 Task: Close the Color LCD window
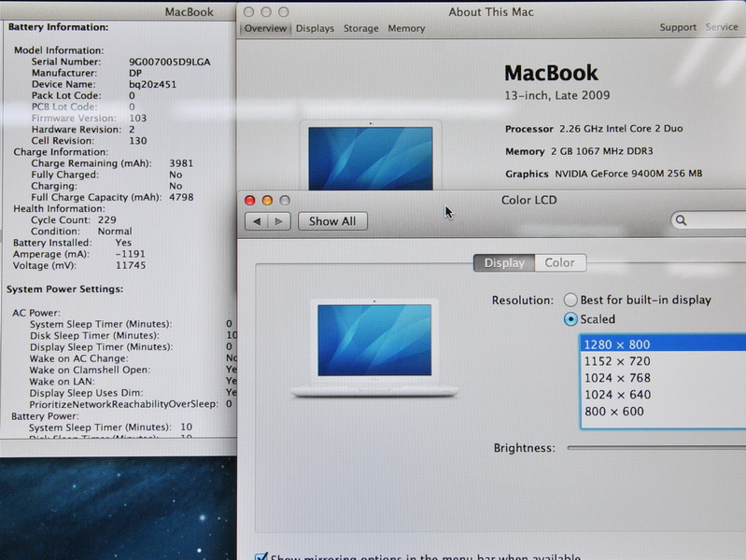click(x=250, y=201)
